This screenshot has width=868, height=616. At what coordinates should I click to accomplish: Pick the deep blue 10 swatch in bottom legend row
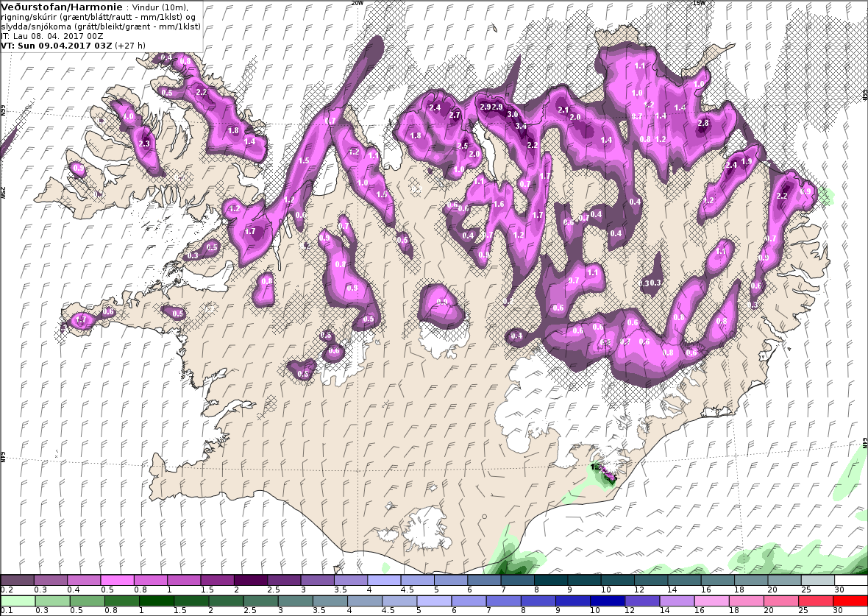point(608,601)
